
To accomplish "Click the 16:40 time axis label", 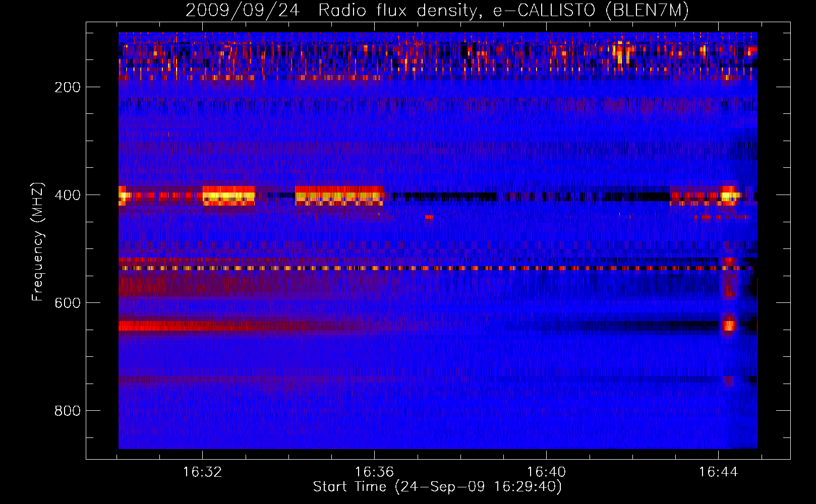I will [x=546, y=472].
